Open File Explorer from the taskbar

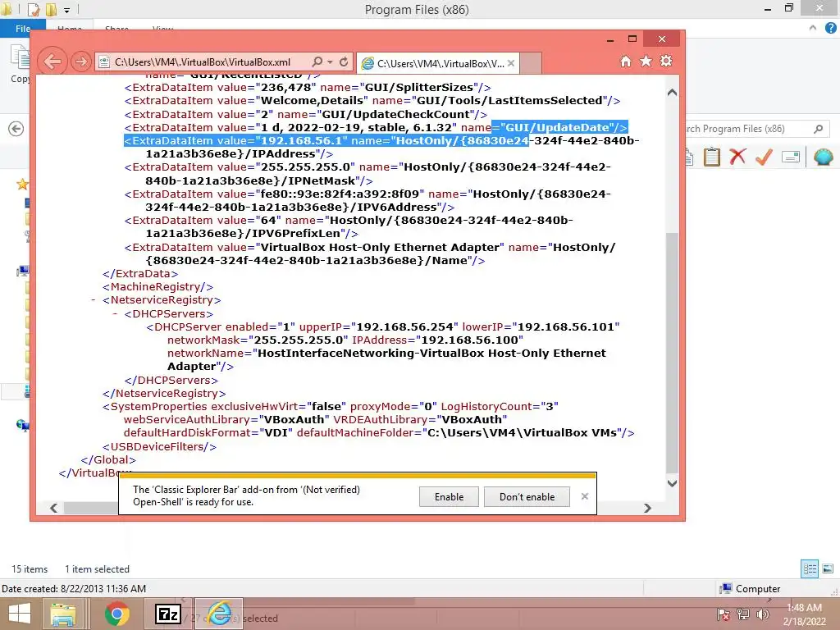point(62,614)
